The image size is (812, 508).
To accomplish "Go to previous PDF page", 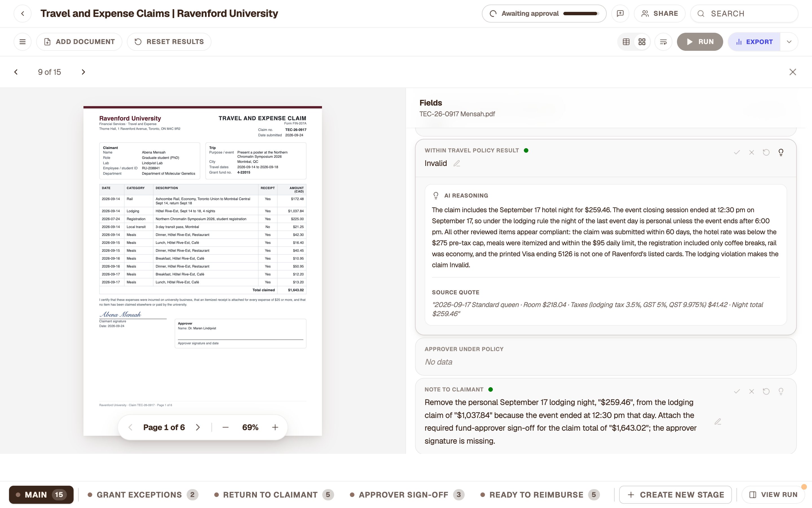I will click(131, 427).
